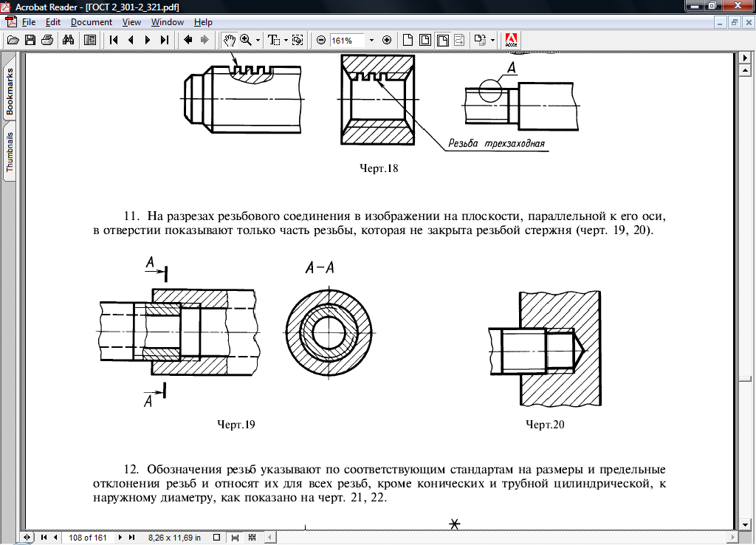The height and width of the screenshot is (545, 756).
Task: Minimize the document window in menu bar
Action: 720,22
